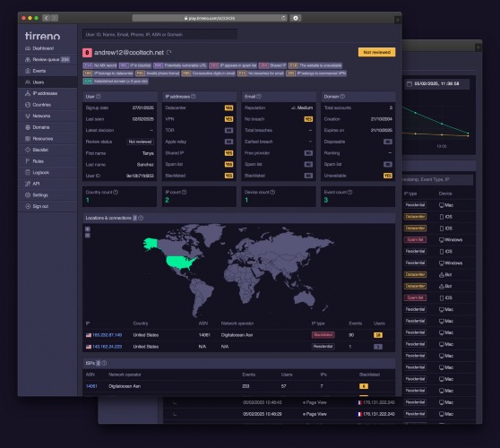Open the Resources sidebar icon
Viewport: 500px width, 448px height.
point(28,139)
